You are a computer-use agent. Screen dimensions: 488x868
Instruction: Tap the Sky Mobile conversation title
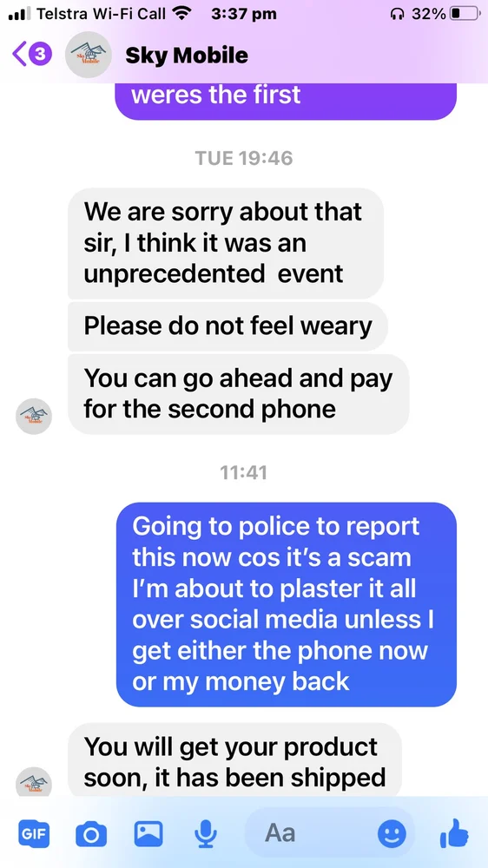pos(187,55)
